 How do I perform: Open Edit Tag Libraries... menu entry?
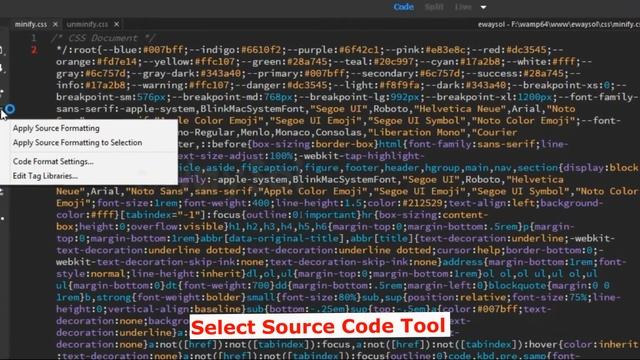click(45, 176)
